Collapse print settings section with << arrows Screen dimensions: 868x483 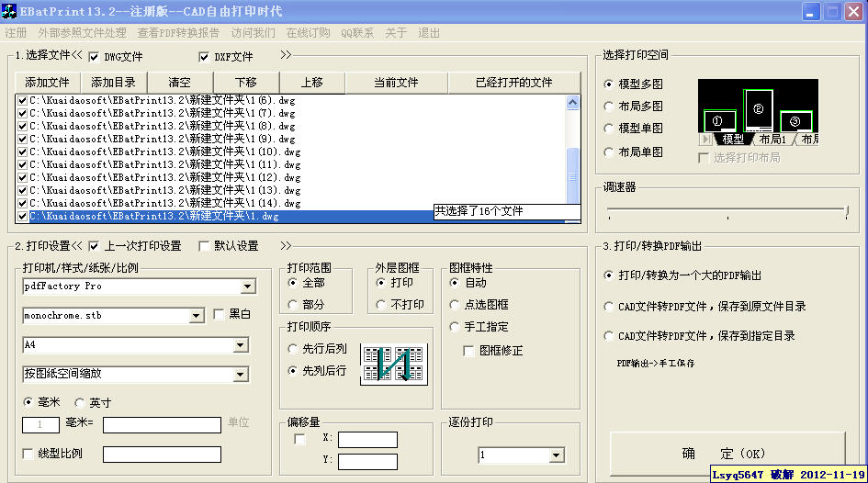click(76, 246)
